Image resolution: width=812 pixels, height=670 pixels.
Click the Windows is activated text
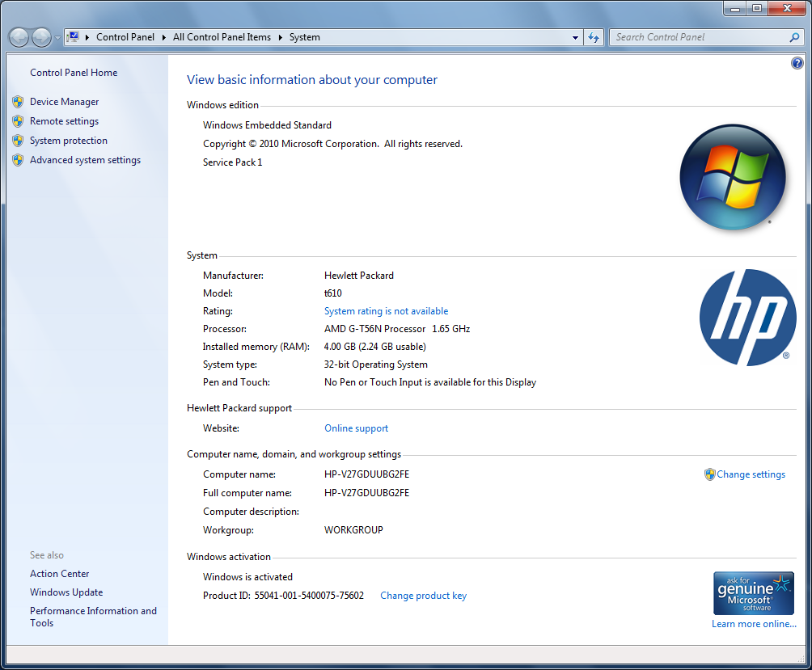[247, 577]
